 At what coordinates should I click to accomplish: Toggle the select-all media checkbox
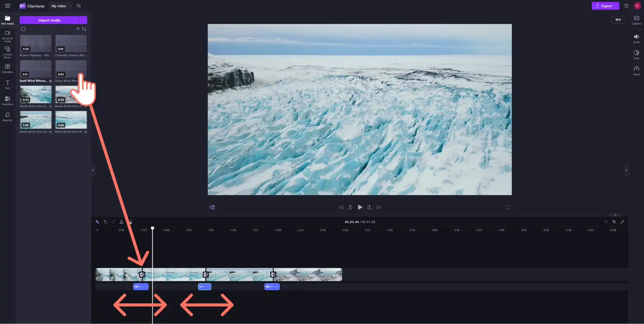click(23, 29)
